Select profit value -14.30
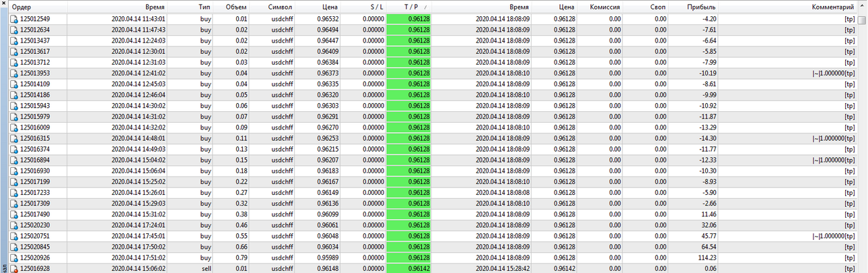This screenshot has width=868, height=273. [705, 138]
